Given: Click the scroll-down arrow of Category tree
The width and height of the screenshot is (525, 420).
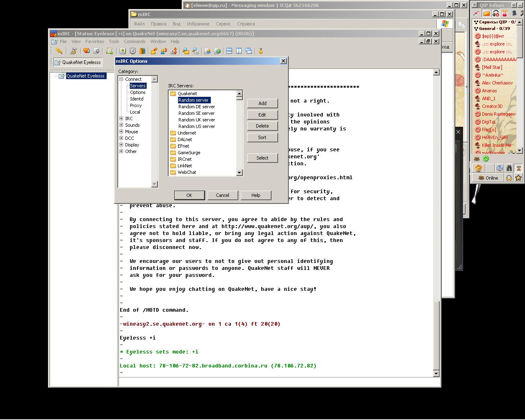Looking at the screenshot, I should point(155,184).
